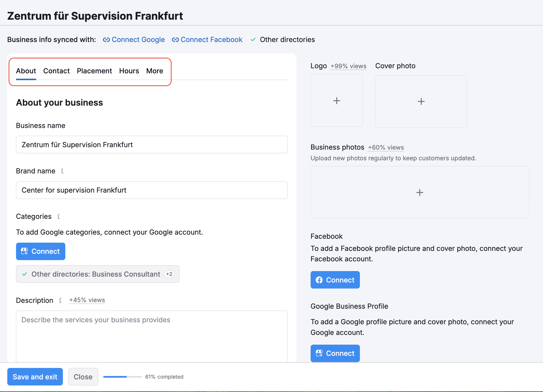The width and height of the screenshot is (543, 392).
Task: Switch to the Contact tab
Action: click(56, 71)
